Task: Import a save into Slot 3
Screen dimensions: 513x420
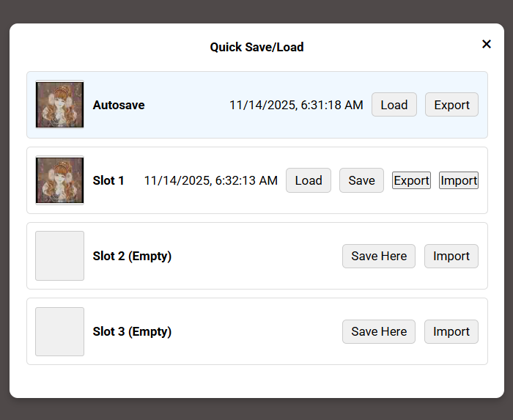Action: (451, 331)
